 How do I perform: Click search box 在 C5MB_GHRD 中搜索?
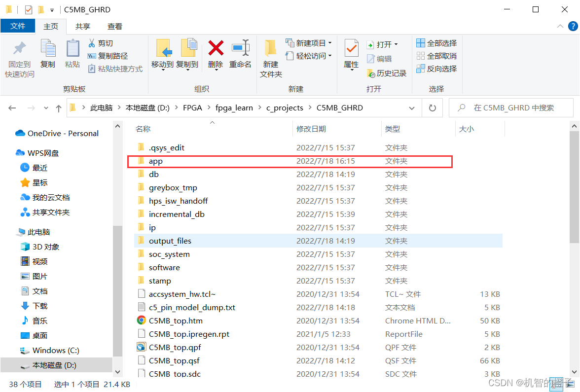511,108
